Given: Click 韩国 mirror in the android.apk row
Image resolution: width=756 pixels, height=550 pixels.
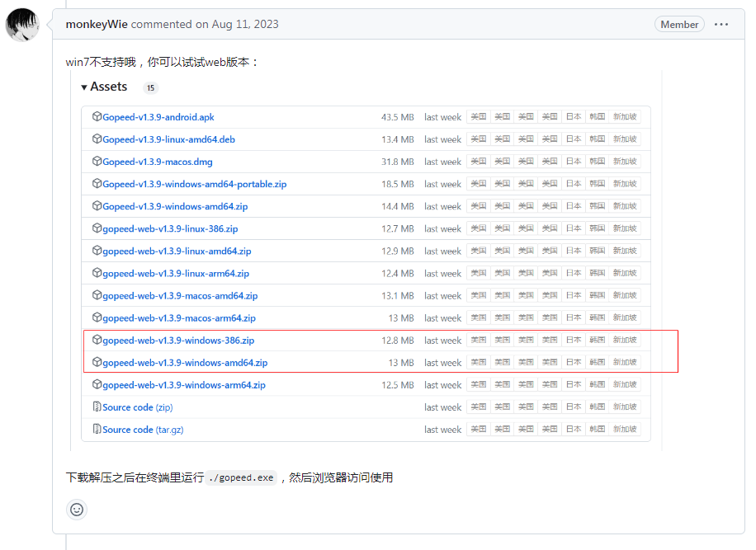Looking at the screenshot, I should [x=597, y=116].
